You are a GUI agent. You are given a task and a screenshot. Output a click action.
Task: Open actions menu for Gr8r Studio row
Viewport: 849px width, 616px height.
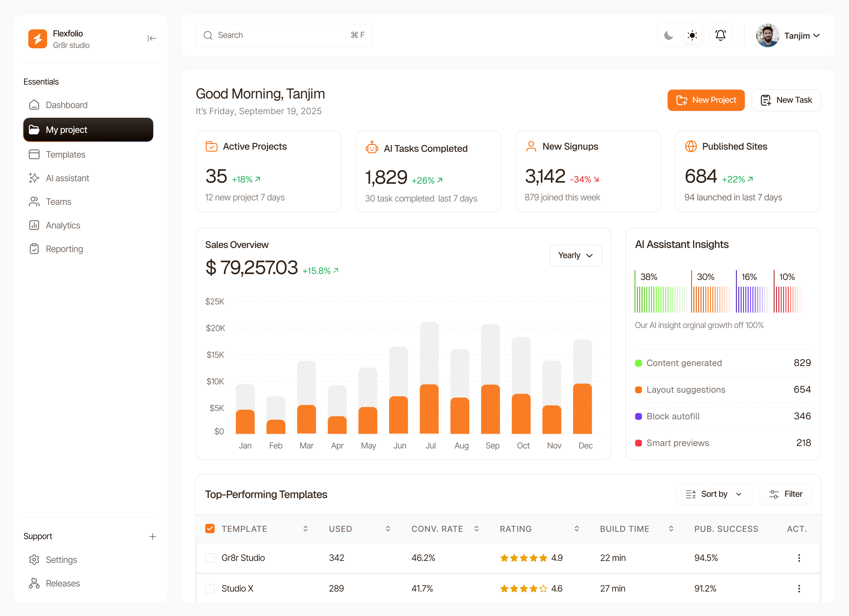tap(799, 558)
